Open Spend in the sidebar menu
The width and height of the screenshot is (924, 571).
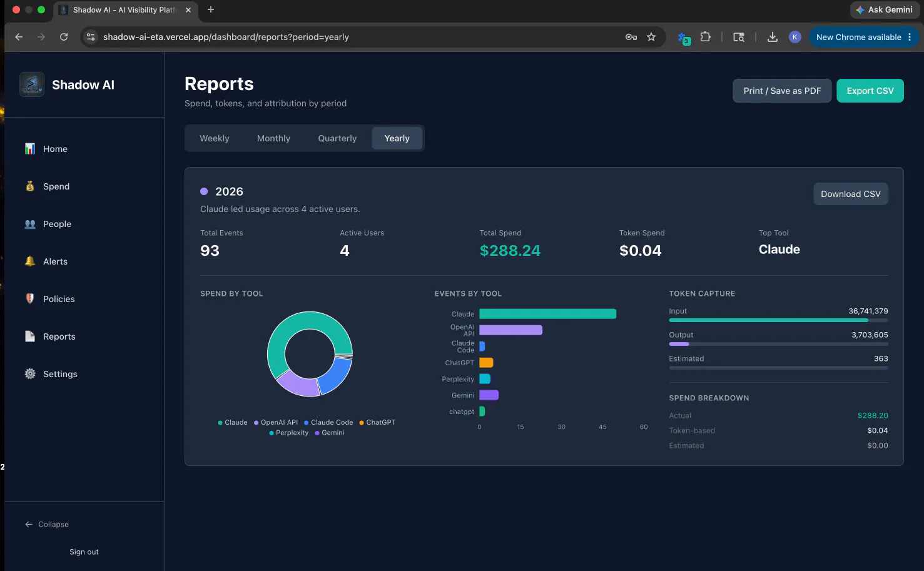tap(84, 186)
